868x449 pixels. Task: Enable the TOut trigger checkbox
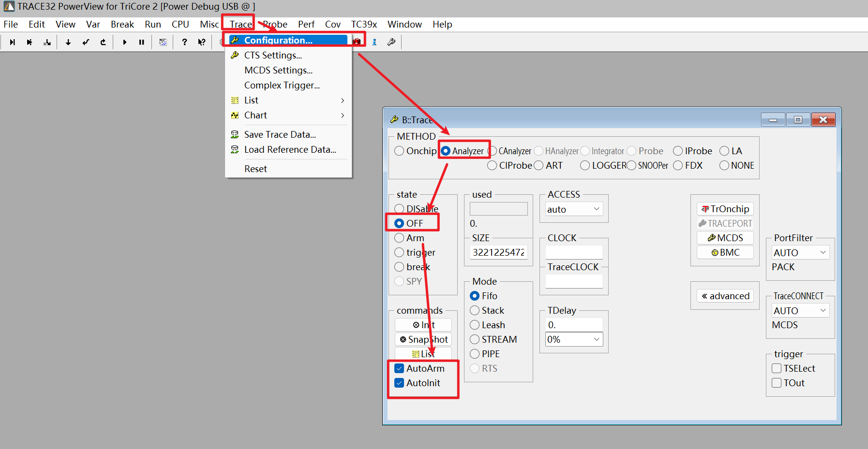(x=777, y=383)
